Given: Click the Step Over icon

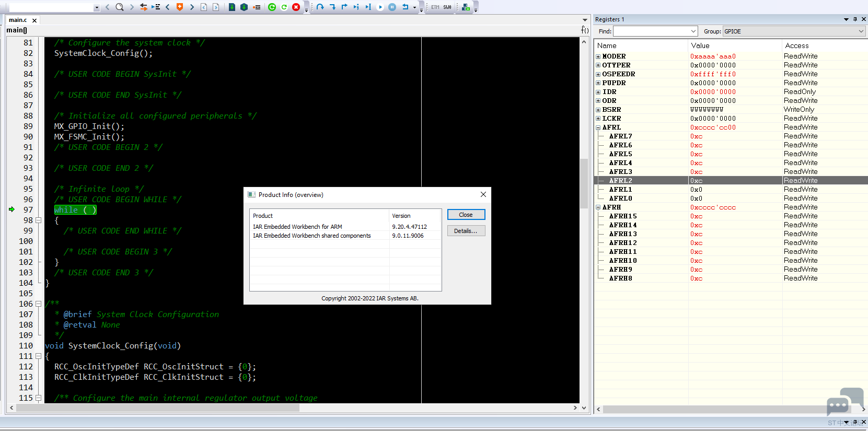Looking at the screenshot, I should [320, 7].
